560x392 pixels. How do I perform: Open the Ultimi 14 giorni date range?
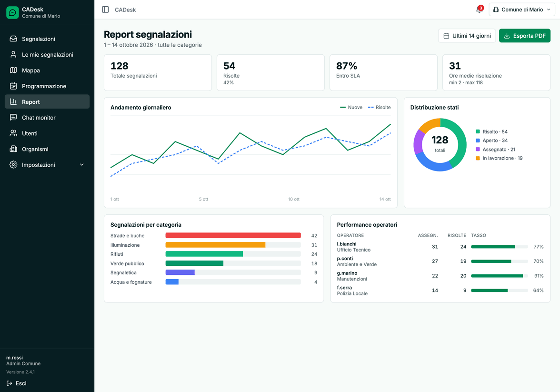click(x=467, y=36)
